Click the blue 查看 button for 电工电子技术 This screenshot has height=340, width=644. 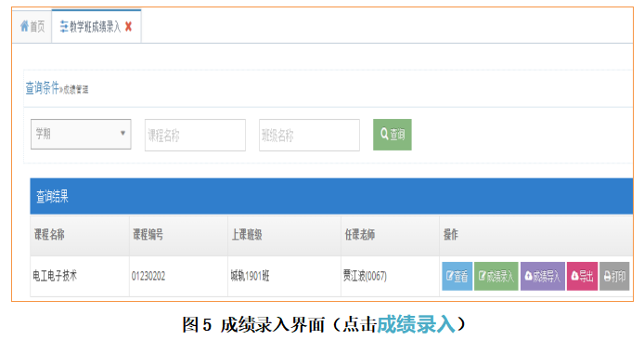[457, 276]
